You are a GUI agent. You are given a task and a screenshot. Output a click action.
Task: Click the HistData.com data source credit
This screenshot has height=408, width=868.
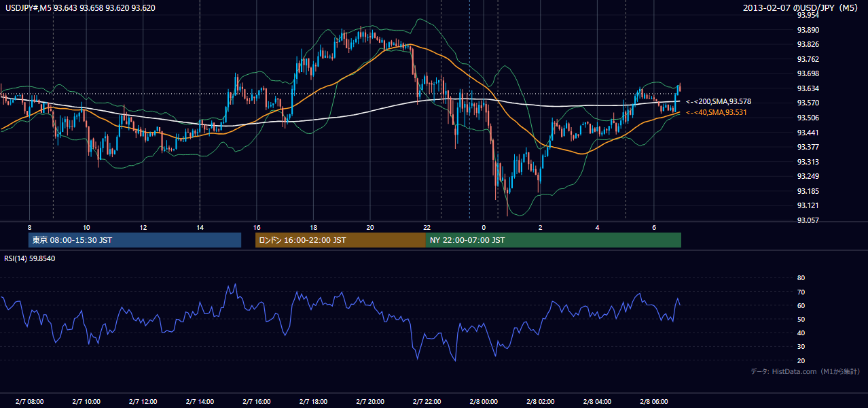pos(806,371)
